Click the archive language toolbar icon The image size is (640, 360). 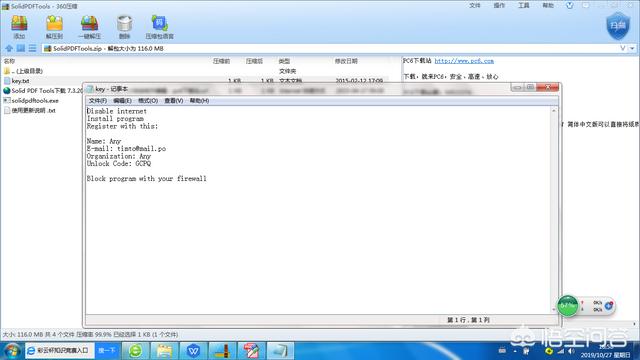click(160, 27)
